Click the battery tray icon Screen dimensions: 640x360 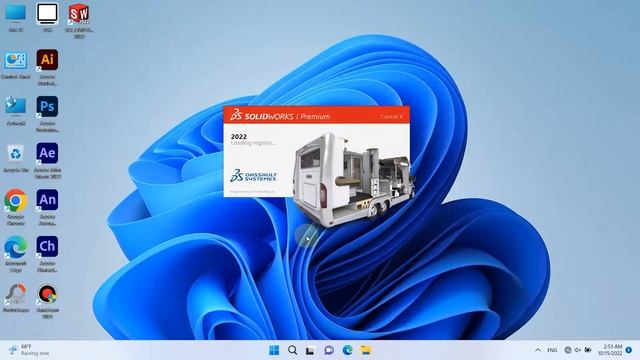click(588, 350)
